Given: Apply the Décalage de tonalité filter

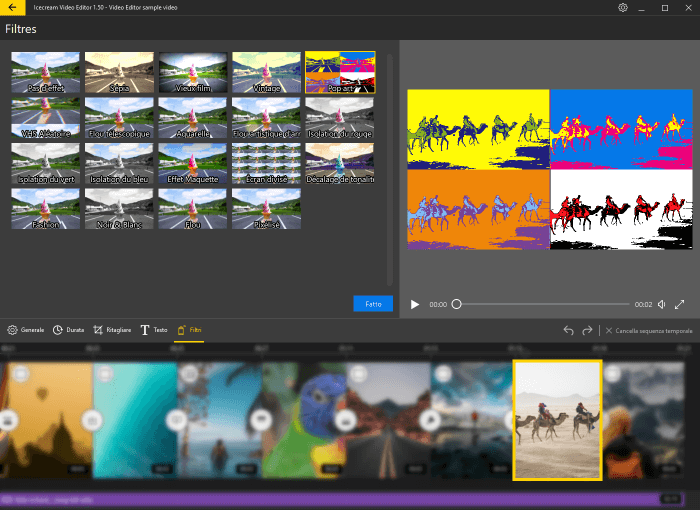Looking at the screenshot, I should (340, 163).
